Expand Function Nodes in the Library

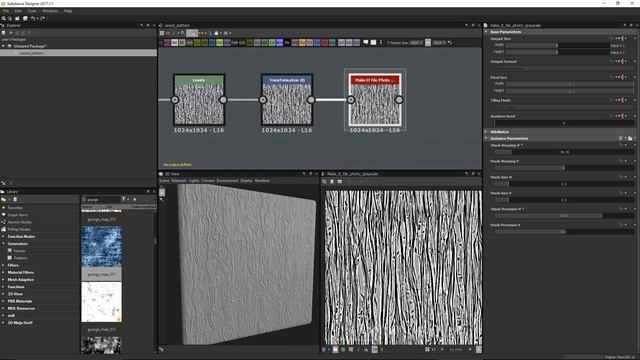coord(4,236)
